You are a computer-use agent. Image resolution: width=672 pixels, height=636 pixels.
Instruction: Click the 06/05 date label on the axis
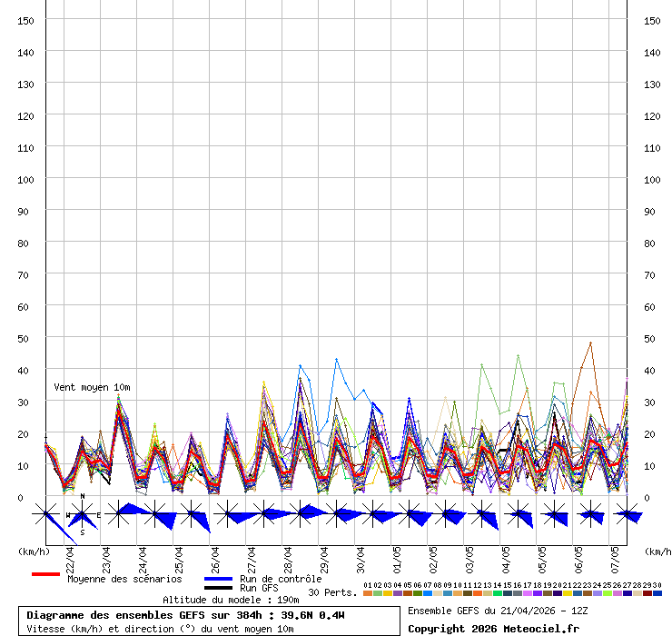coord(578,556)
